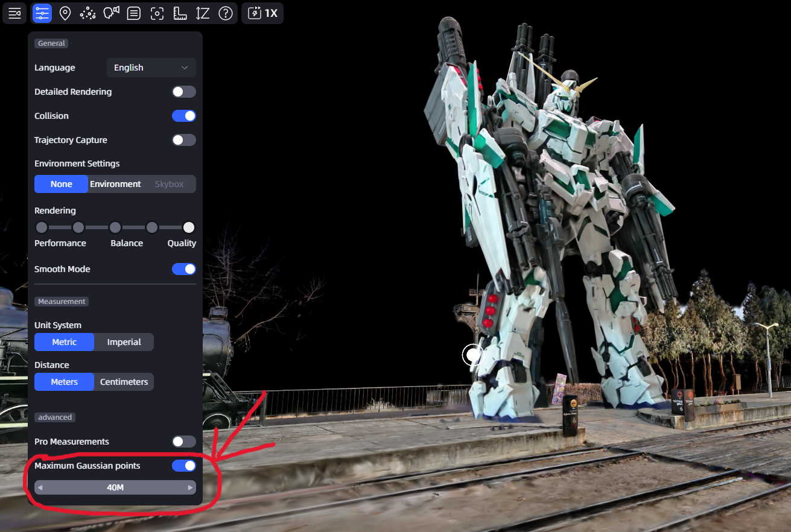Image resolution: width=791 pixels, height=532 pixels.
Task: Select the Skybox option
Action: 169,184
